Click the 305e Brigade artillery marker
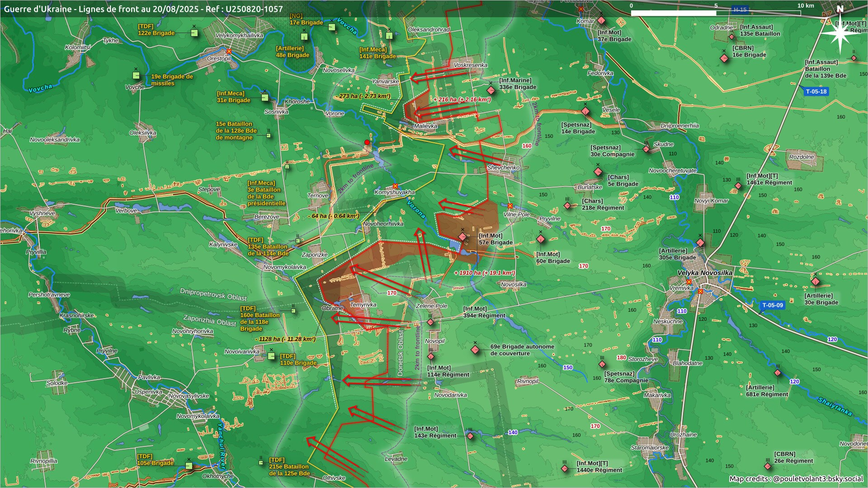This screenshot has height=488, width=868. click(x=700, y=243)
